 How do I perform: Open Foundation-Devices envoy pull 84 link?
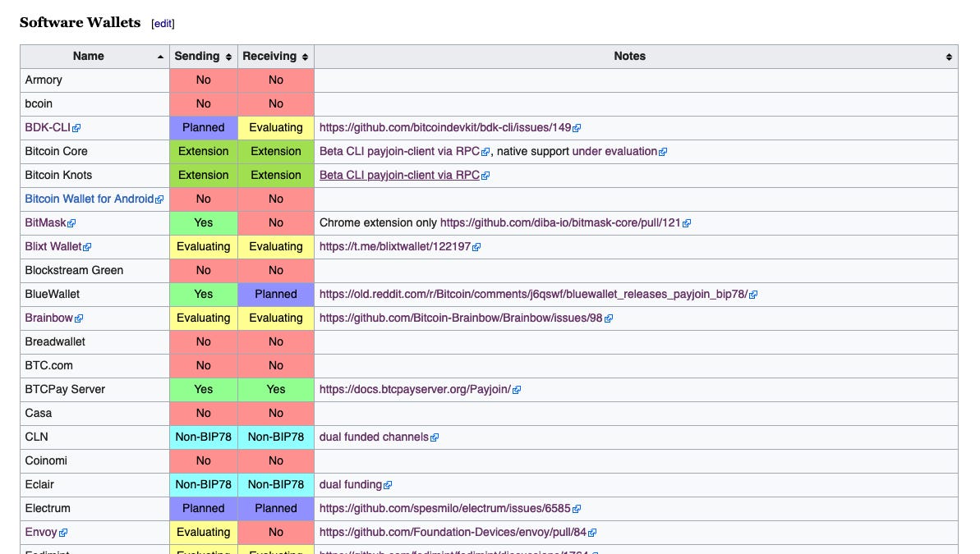click(x=453, y=532)
